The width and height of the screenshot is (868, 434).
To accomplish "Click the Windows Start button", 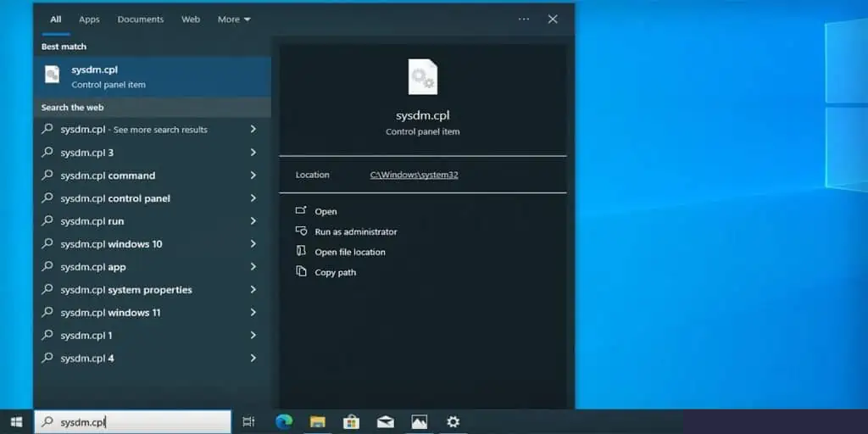I will click(x=16, y=422).
